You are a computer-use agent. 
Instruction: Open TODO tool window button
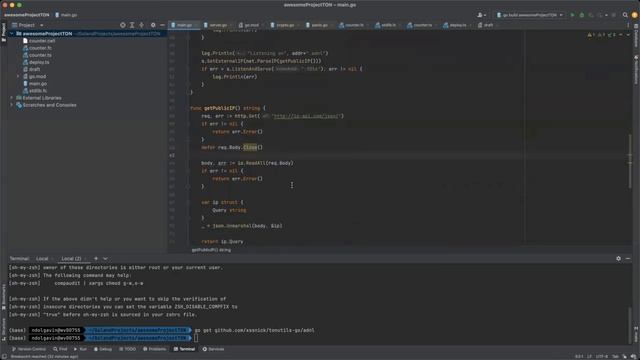tap(127, 349)
